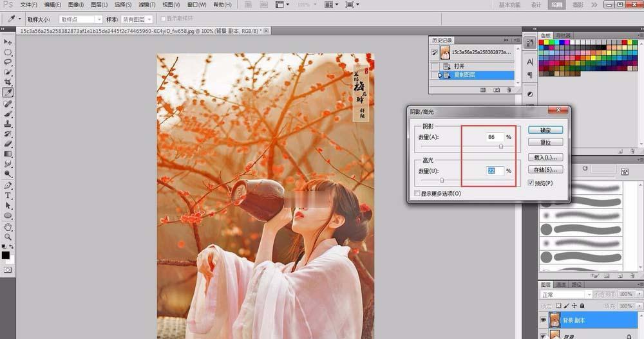Select the Hand tool
The height and width of the screenshot is (339, 644).
coord(8,226)
